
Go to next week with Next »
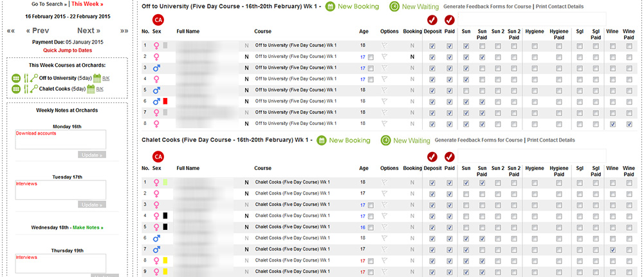coord(89,31)
